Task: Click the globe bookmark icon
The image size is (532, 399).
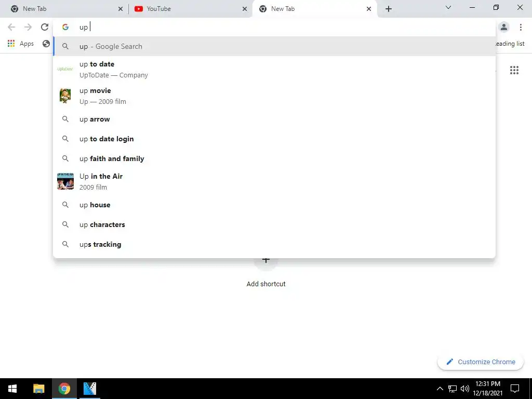Action: 46,44
